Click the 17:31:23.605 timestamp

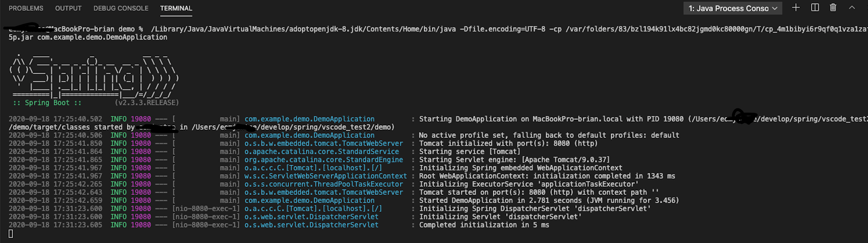[78, 225]
